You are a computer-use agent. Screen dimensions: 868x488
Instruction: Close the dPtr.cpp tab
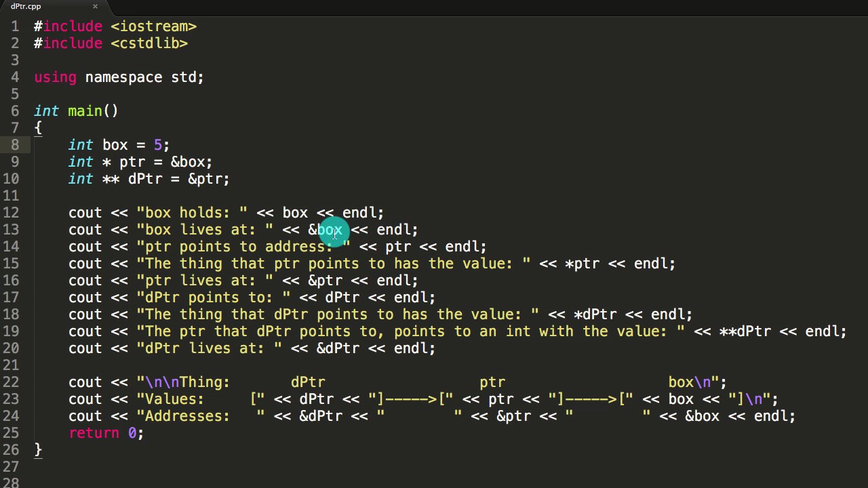[x=95, y=6]
